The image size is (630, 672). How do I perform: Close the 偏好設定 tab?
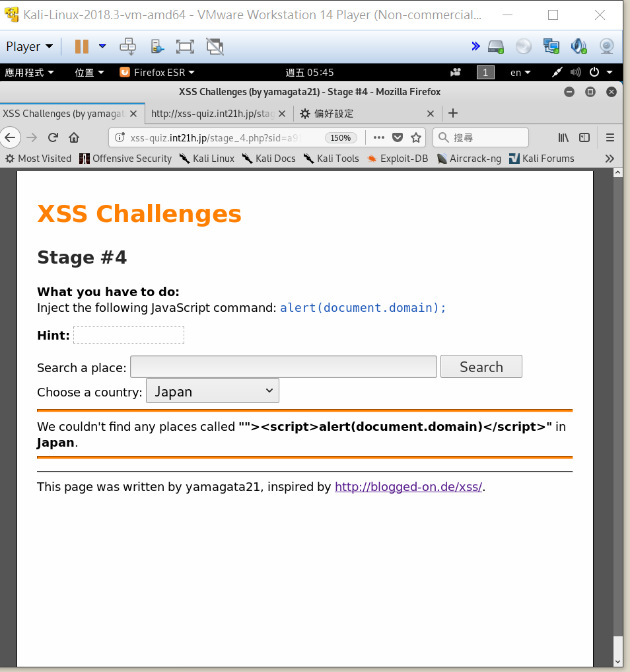[431, 114]
